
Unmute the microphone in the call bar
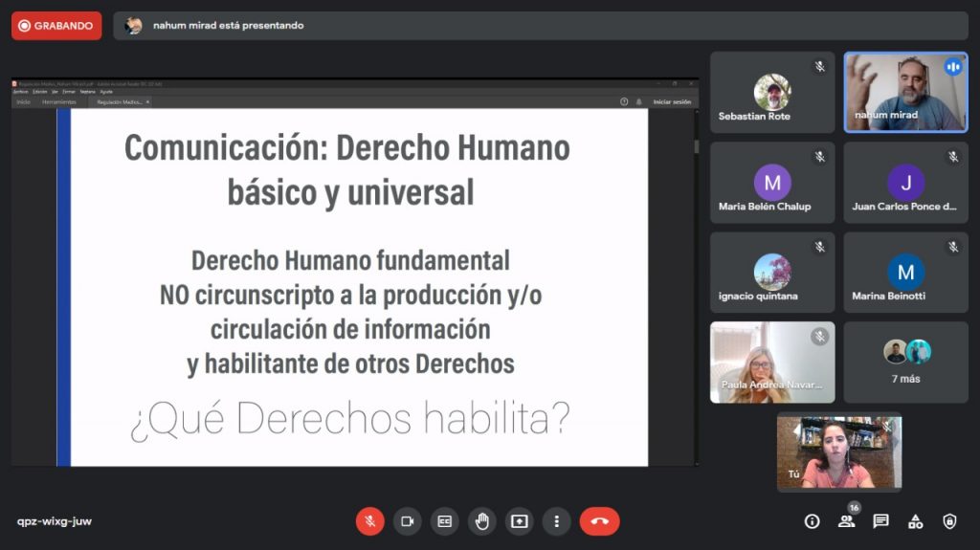[369, 521]
